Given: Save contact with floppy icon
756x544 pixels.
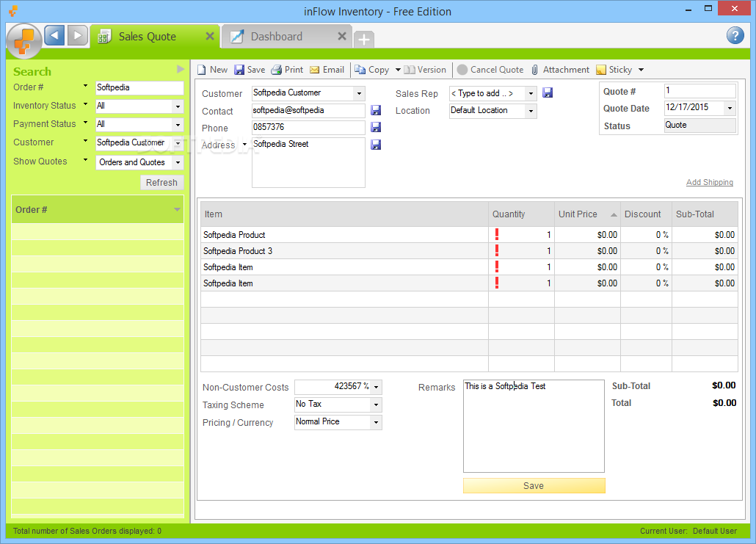Looking at the screenshot, I should pyautogui.click(x=376, y=110).
